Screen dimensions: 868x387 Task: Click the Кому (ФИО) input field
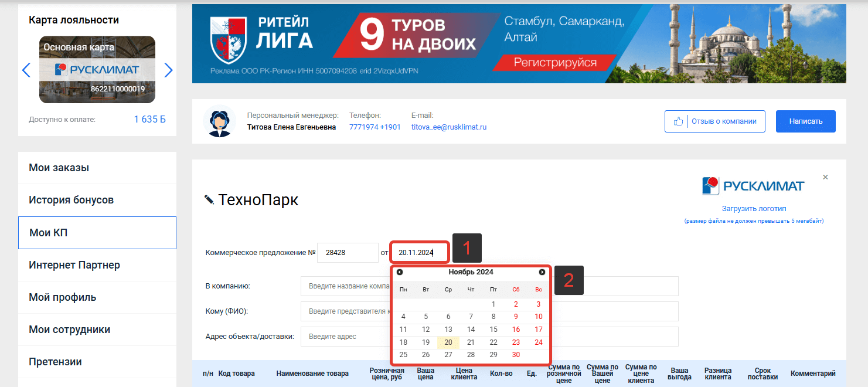489,311
